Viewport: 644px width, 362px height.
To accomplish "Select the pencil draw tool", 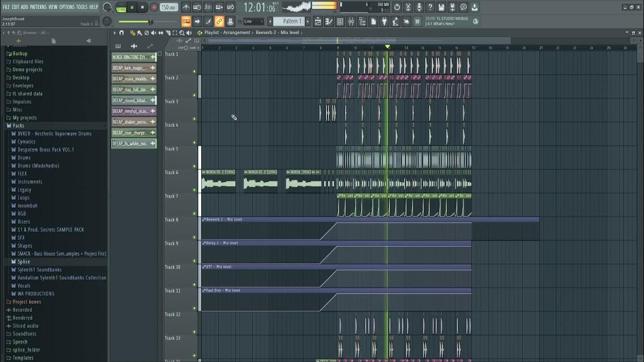I will coord(132,33).
